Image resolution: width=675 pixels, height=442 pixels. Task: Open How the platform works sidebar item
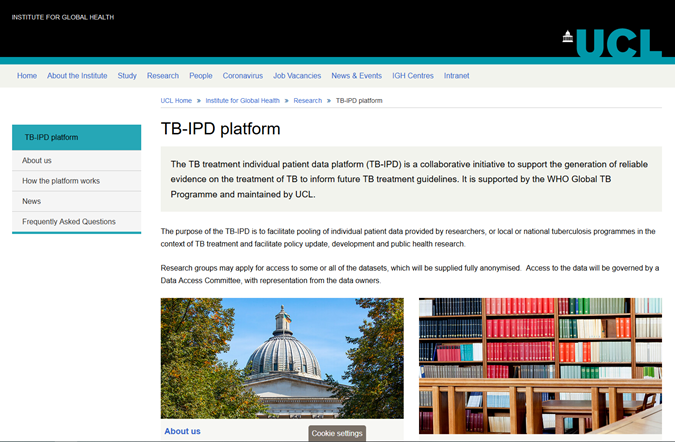pos(77,181)
